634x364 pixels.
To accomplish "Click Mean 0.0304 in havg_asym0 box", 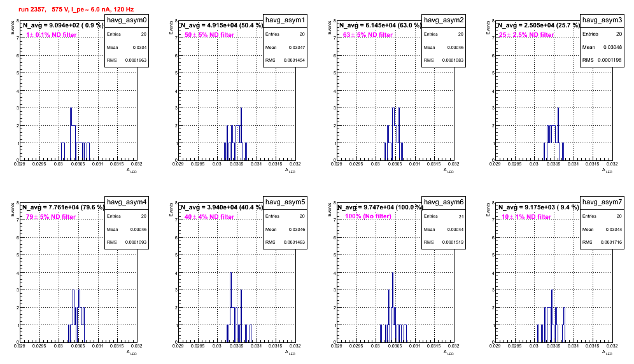I will (127, 47).
